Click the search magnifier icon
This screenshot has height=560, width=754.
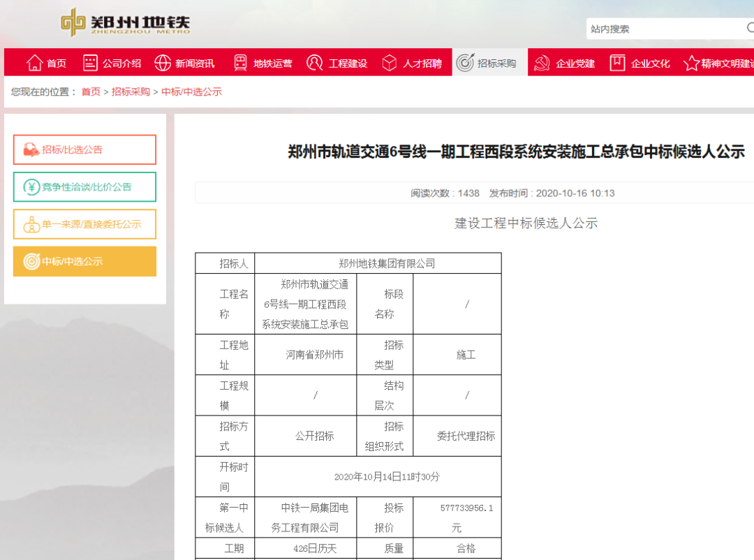pyautogui.click(x=750, y=28)
